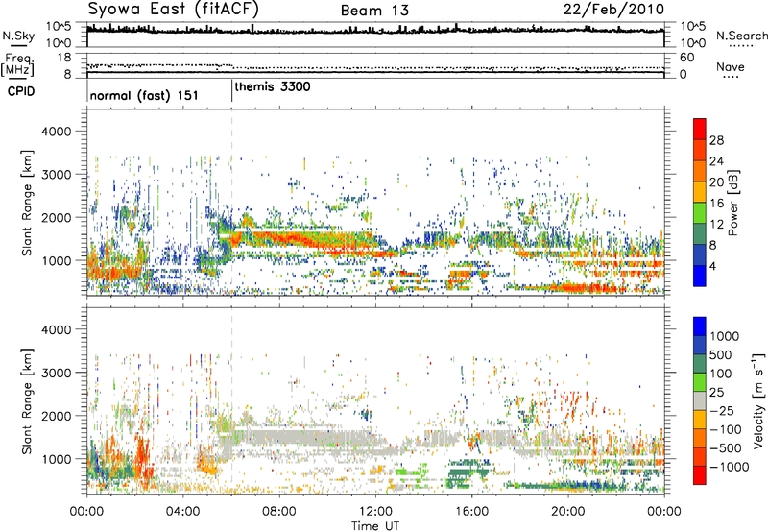
Task: Pick the -100 to -25 yellow Velocity swatch
Action: click(700, 420)
